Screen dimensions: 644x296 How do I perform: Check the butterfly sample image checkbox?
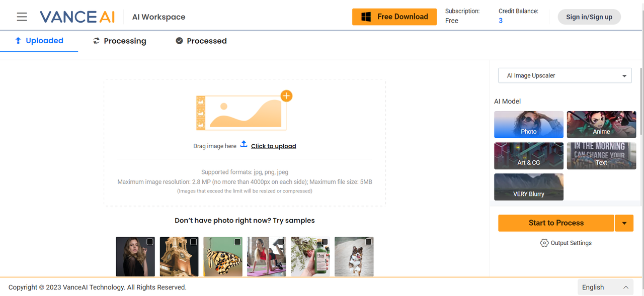[237, 242]
